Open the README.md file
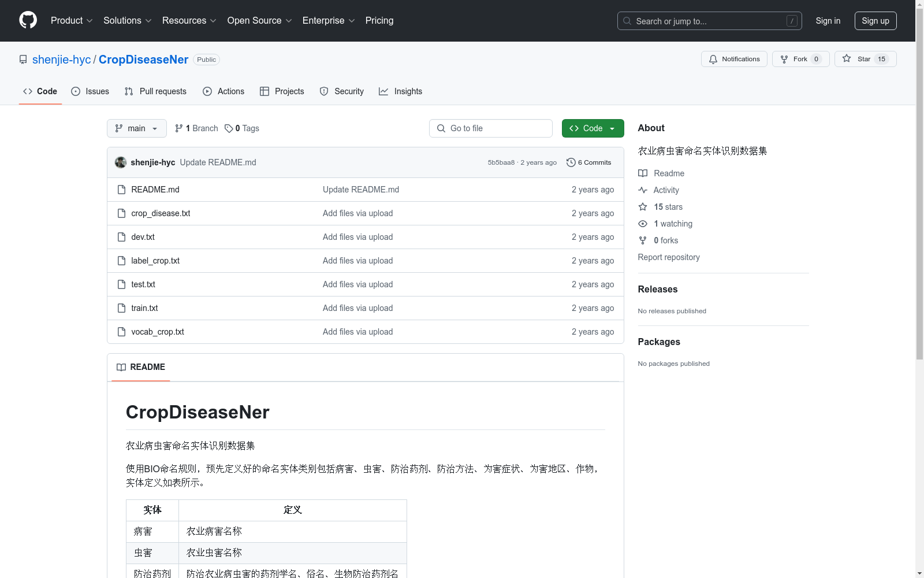 point(155,190)
